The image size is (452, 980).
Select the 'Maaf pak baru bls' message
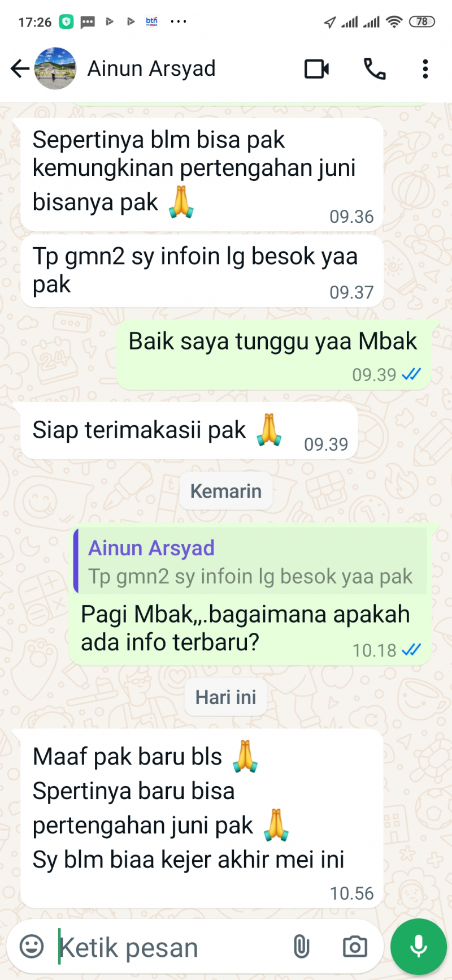(202, 818)
